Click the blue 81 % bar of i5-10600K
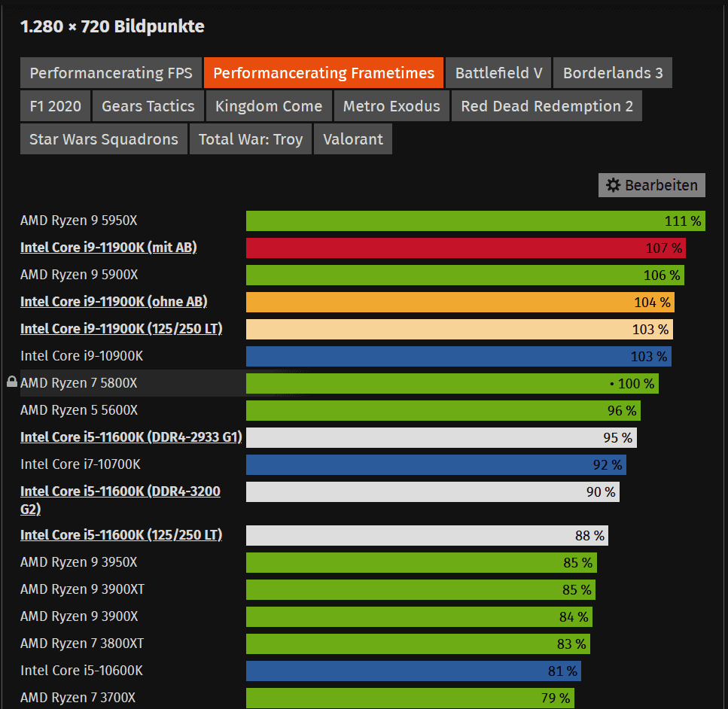This screenshot has width=728, height=709. [x=413, y=671]
